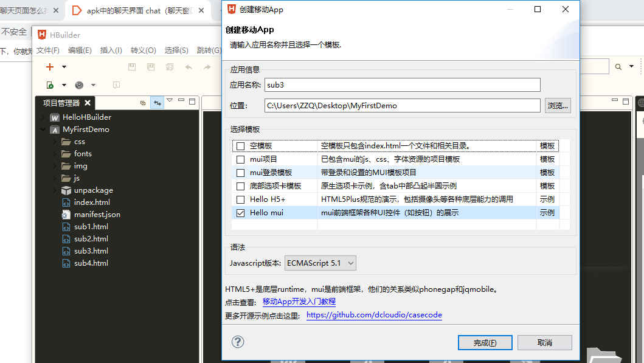The height and width of the screenshot is (363, 644).
Task: Minimize the editor area panel at right
Action: pos(615,100)
